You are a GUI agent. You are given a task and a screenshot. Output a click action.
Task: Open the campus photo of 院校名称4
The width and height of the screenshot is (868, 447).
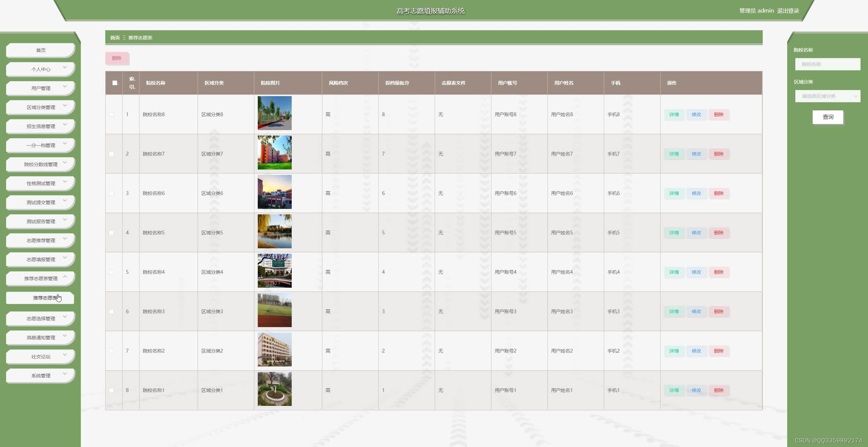point(274,271)
